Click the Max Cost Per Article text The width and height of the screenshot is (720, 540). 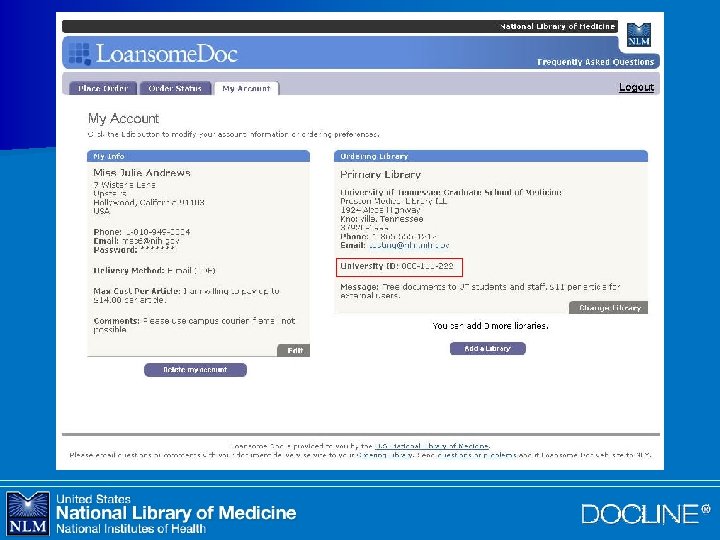186,295
